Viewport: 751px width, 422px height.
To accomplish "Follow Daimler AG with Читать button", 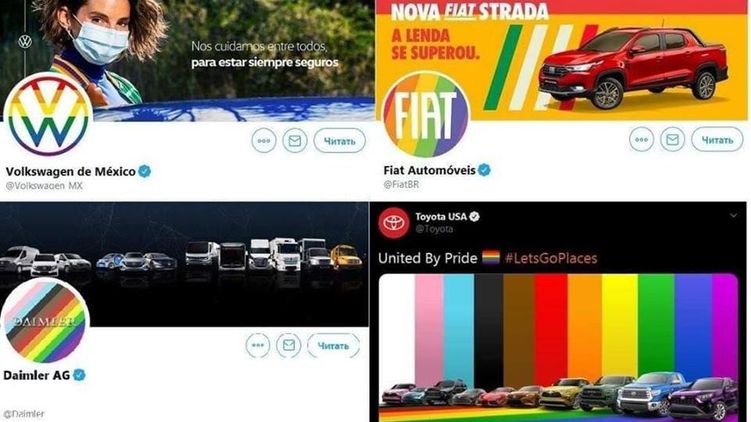I will [x=333, y=345].
